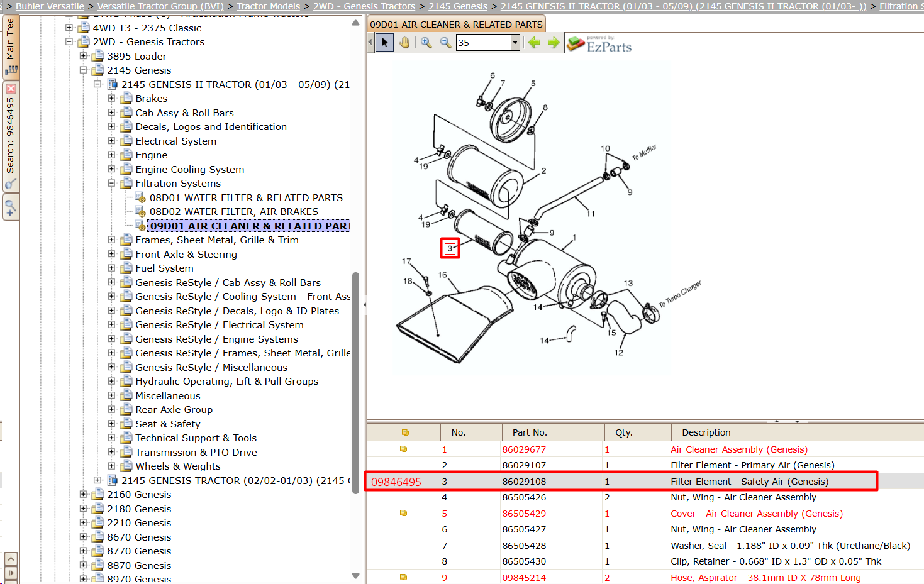This screenshot has height=584, width=924.
Task: Open Versatile Tractor Group (BVI) breadcrumb
Action: (x=160, y=6)
